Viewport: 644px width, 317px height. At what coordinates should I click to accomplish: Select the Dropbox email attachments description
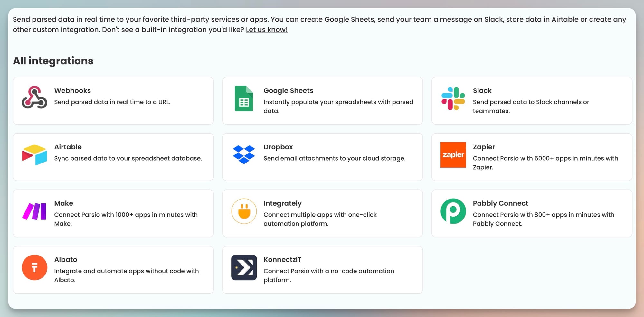tap(334, 158)
